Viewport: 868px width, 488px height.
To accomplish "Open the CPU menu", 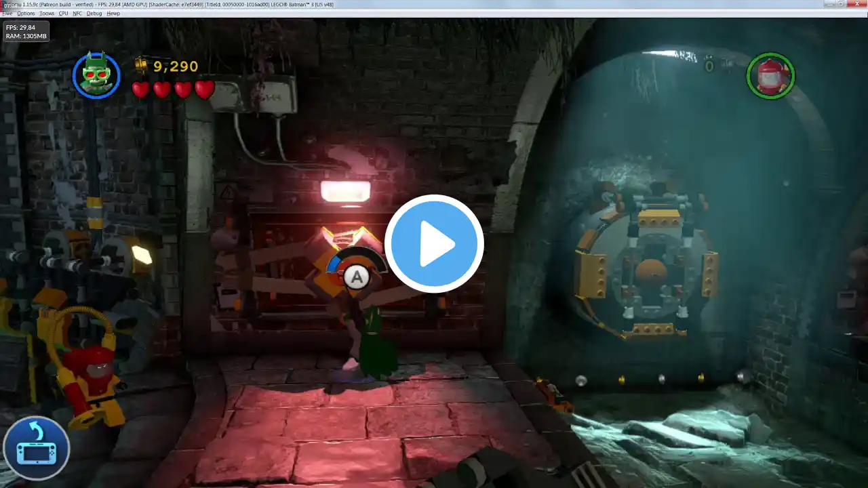I will tap(63, 14).
